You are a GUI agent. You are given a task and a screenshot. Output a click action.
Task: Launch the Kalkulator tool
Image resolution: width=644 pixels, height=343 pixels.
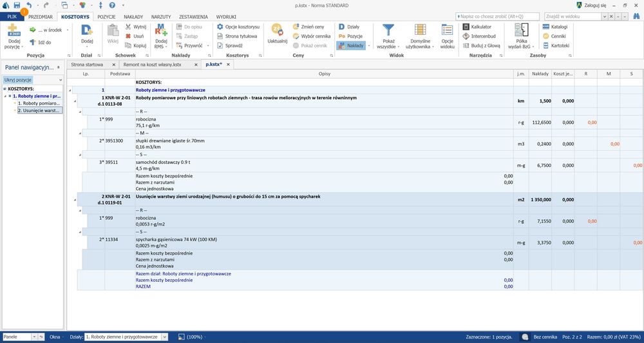tap(477, 26)
